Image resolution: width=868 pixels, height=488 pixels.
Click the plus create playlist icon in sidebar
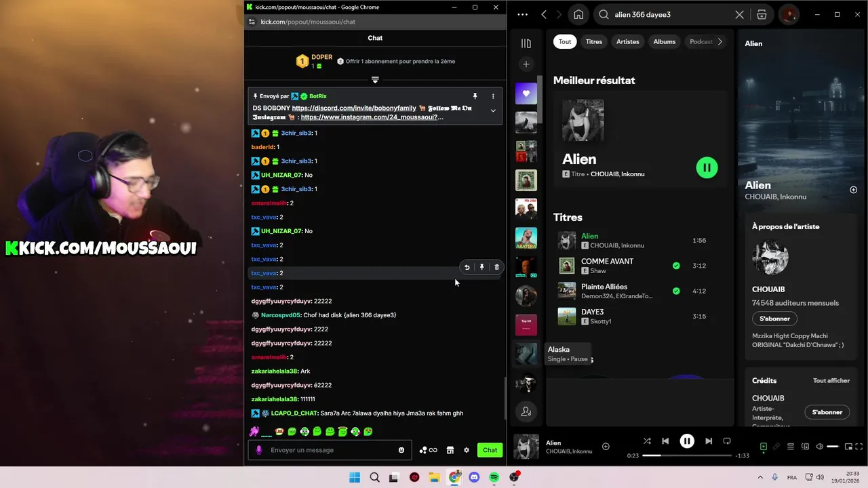[x=526, y=64]
